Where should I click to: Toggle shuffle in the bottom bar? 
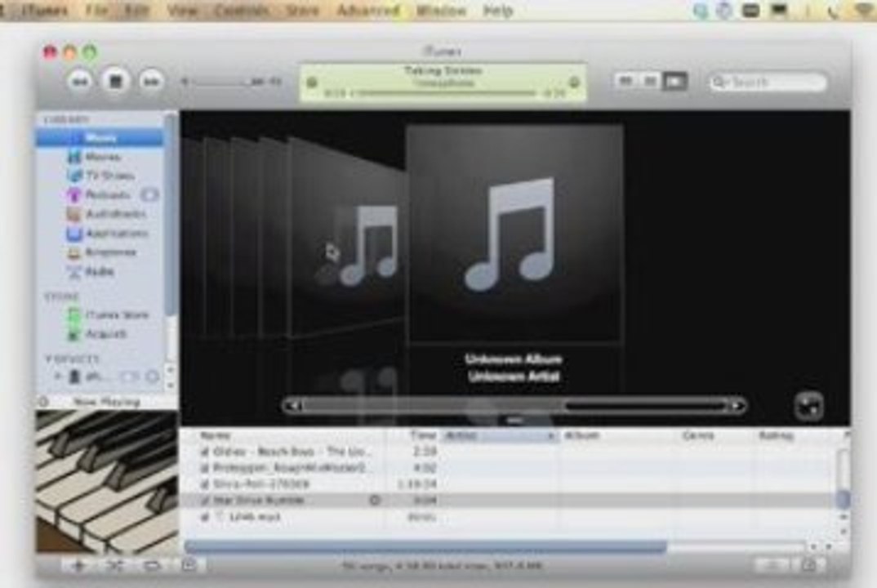pos(114,566)
